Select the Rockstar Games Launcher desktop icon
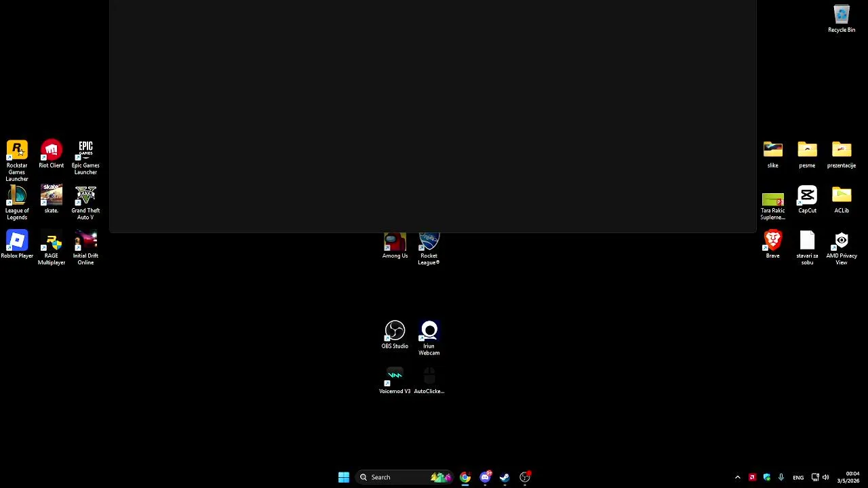The image size is (868, 488). [x=17, y=161]
